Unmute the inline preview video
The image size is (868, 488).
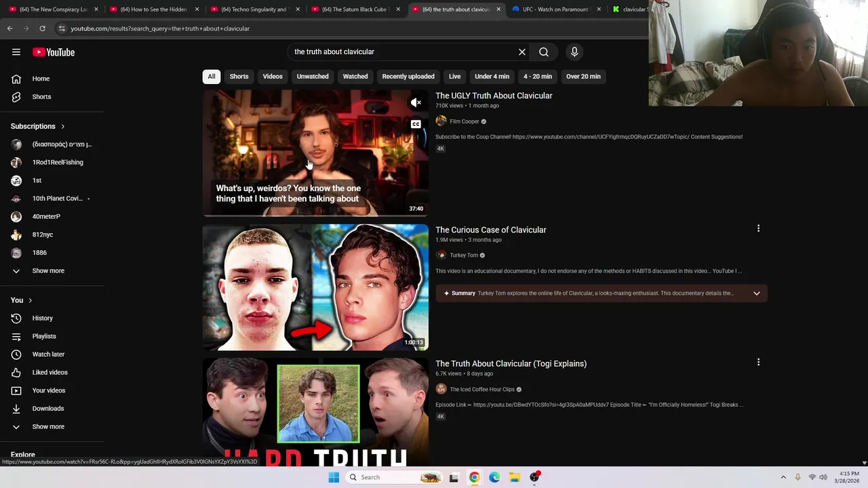coord(416,102)
